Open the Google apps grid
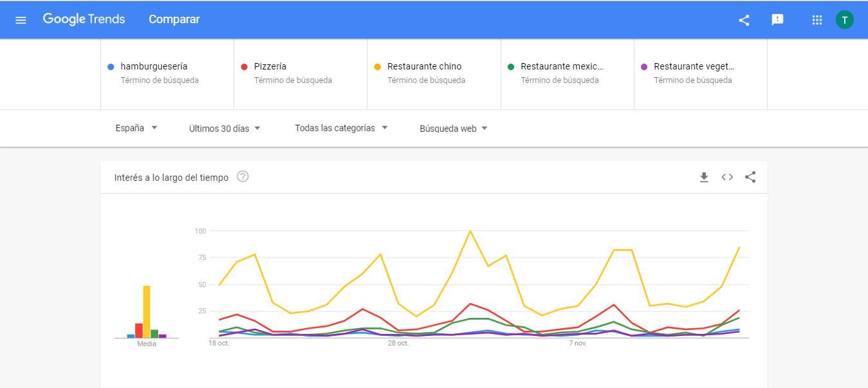Screen dimensions: 868x388 817,19
